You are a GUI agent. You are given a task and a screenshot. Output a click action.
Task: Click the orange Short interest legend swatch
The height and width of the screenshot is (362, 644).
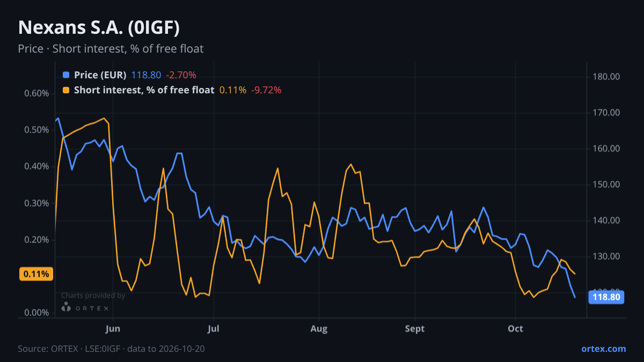66,90
